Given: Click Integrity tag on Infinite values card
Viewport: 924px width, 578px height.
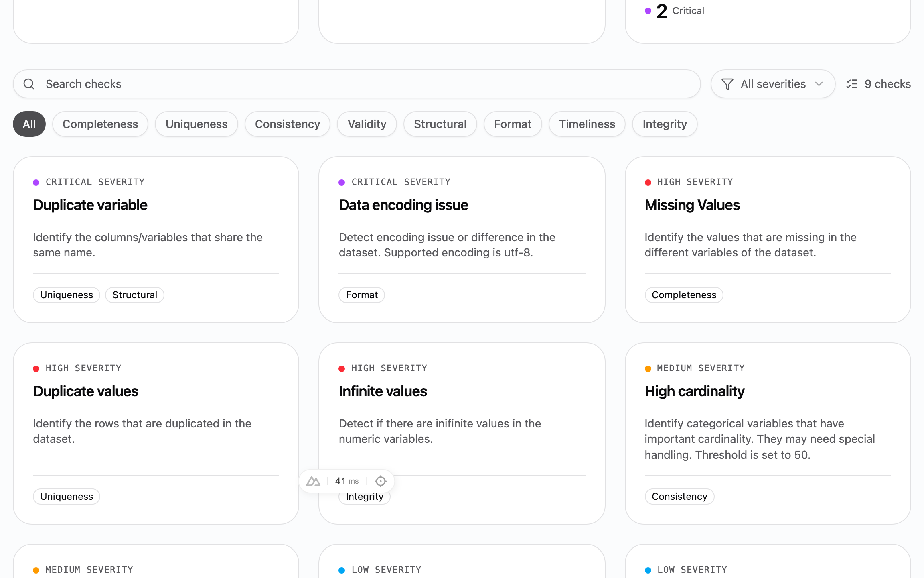Looking at the screenshot, I should tap(365, 497).
